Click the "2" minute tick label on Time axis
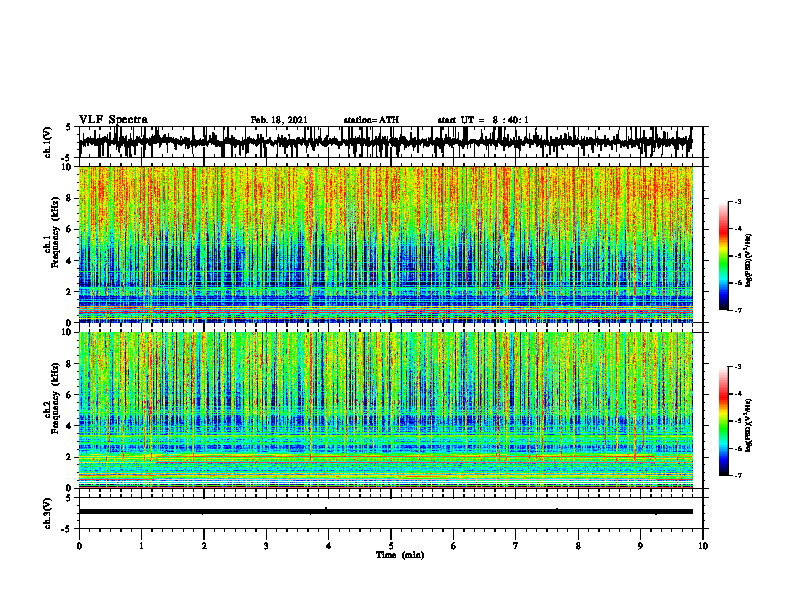The height and width of the screenshot is (612, 792). tap(204, 546)
